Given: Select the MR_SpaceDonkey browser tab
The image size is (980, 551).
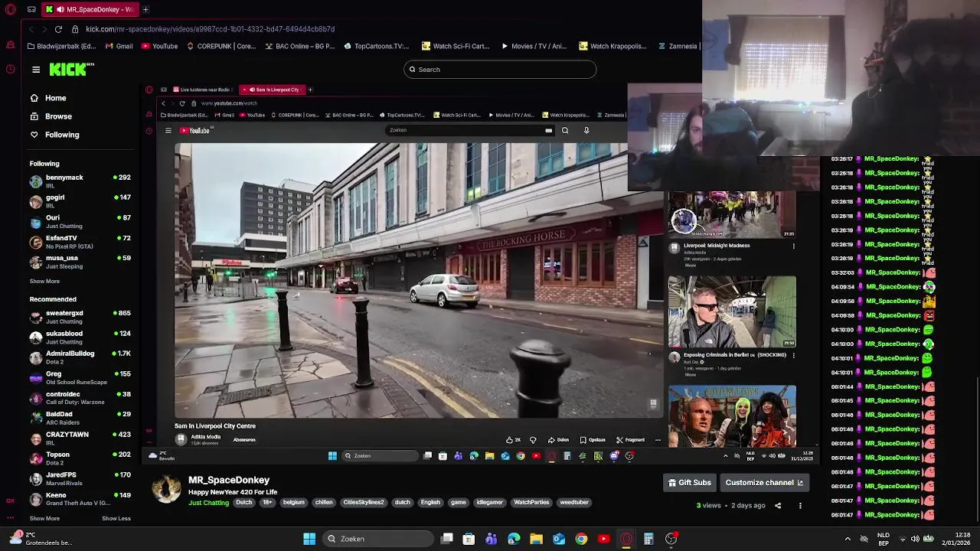Looking at the screenshot, I should pos(90,9).
